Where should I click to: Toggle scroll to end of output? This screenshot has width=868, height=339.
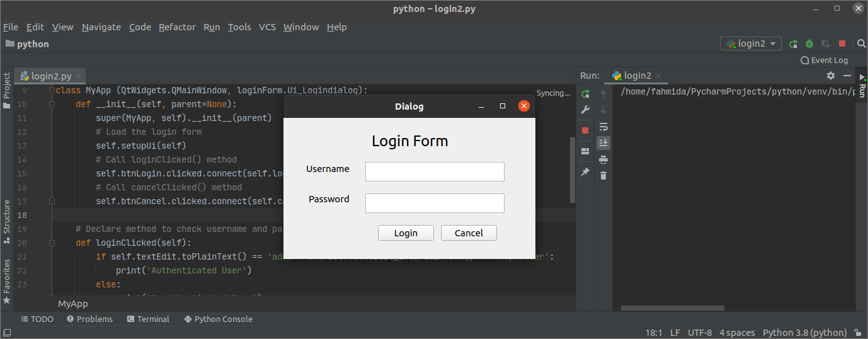[x=603, y=143]
